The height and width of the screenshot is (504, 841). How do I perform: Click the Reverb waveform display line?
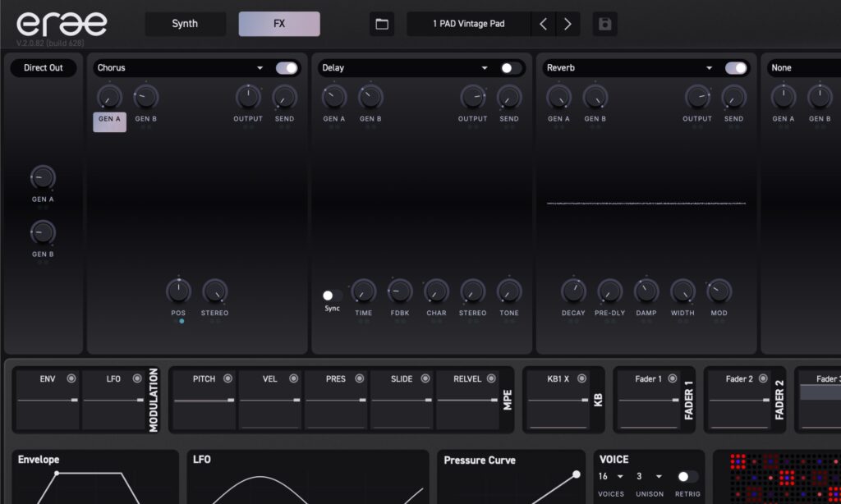(646, 204)
